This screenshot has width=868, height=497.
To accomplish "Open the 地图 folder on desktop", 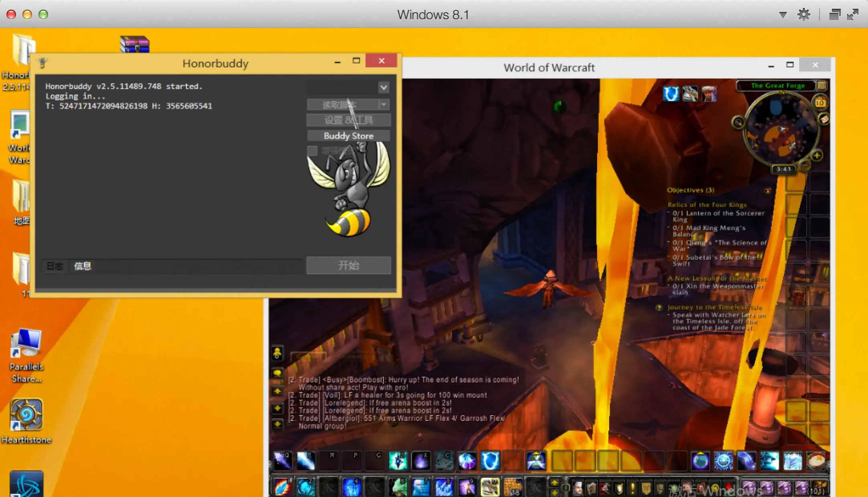I will pyautogui.click(x=21, y=203).
